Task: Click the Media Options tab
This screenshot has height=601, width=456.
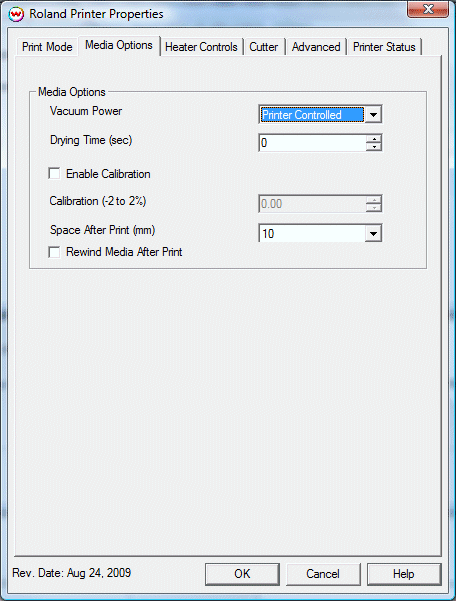Action: [x=119, y=46]
